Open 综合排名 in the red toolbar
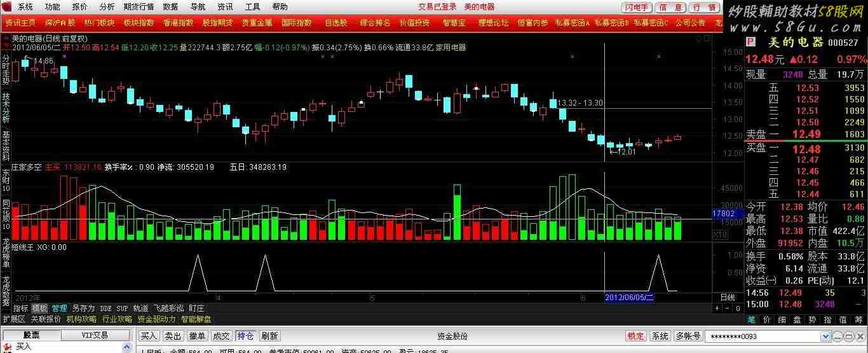 375,22
